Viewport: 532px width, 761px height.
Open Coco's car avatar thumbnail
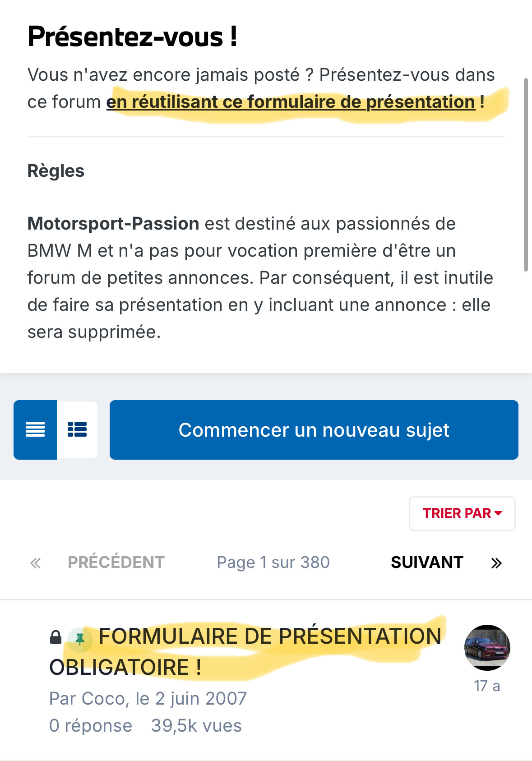click(487, 648)
